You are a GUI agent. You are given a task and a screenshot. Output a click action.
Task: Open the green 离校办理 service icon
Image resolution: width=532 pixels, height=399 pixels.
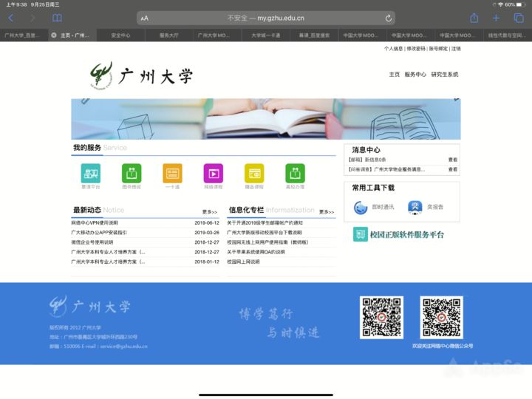click(295, 174)
